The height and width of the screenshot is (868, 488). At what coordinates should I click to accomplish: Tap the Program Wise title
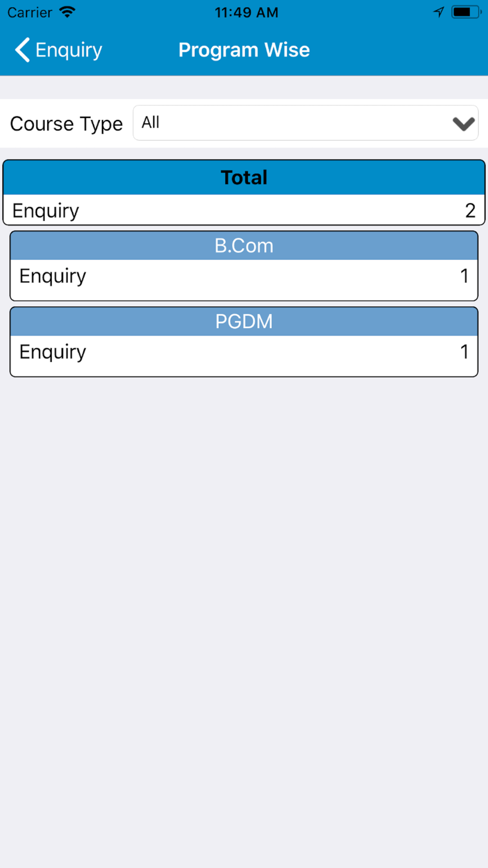click(244, 50)
